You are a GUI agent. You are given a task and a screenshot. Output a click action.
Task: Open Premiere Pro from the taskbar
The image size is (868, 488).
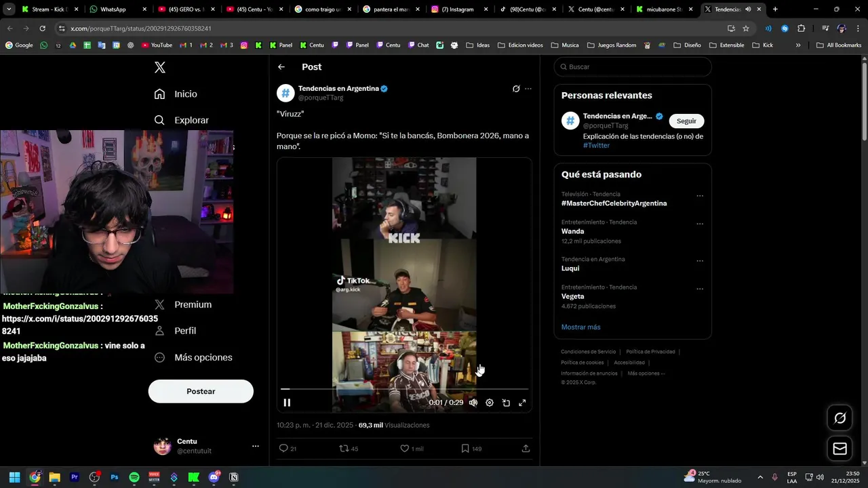coord(75,477)
